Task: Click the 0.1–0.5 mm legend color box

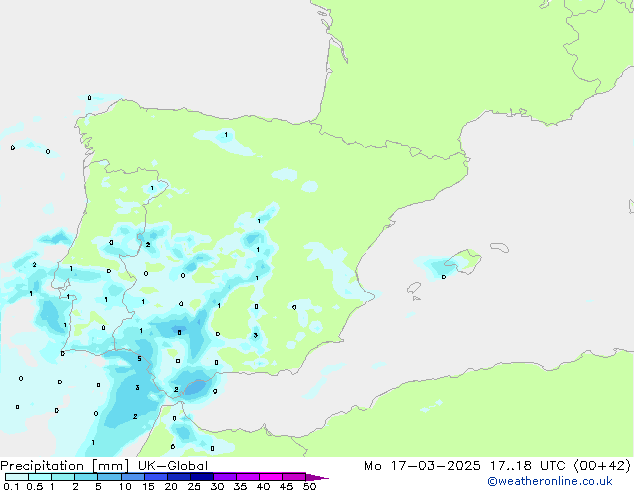Action: (x=17, y=477)
